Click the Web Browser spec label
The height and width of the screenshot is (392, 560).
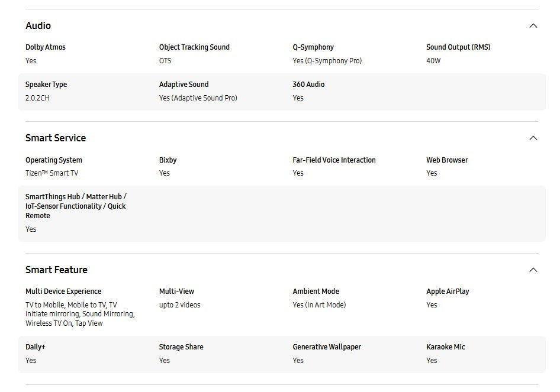447,160
